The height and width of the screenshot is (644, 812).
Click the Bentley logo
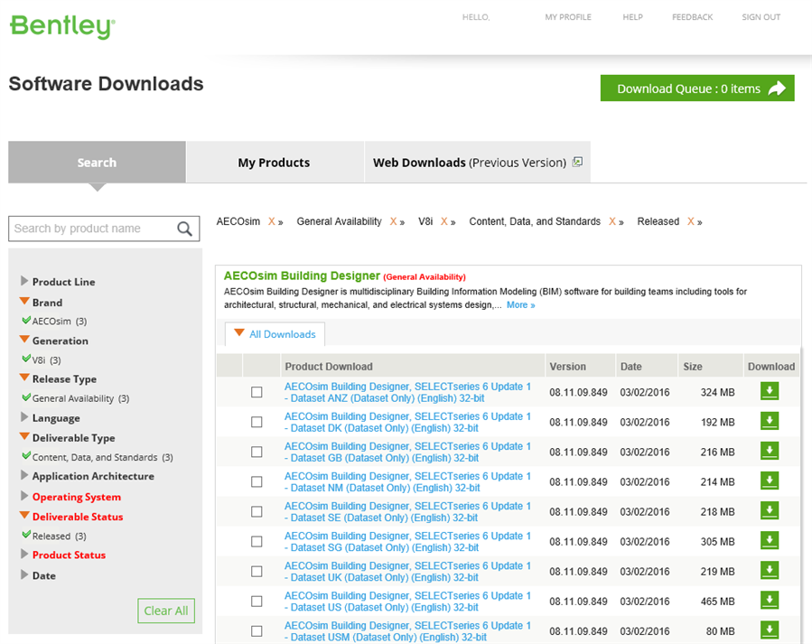(x=62, y=26)
